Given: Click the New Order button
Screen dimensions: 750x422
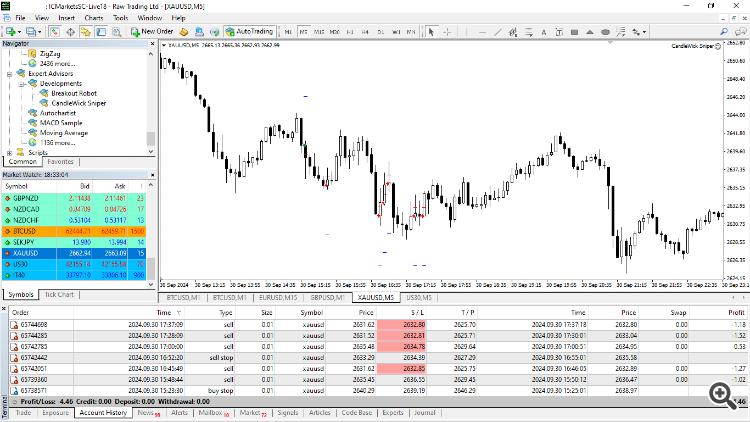Looking at the screenshot, I should tap(152, 32).
